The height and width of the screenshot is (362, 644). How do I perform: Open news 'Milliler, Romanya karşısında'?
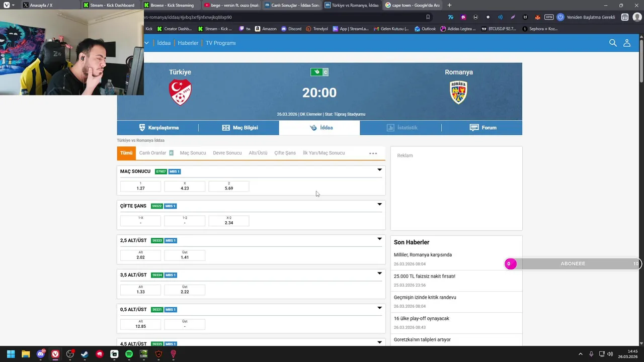coord(423,255)
